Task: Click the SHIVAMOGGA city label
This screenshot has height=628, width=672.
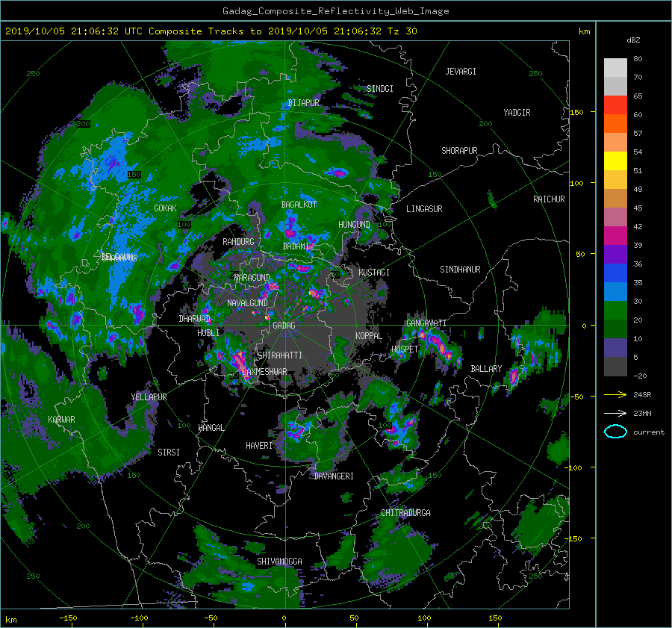Action: tap(279, 561)
